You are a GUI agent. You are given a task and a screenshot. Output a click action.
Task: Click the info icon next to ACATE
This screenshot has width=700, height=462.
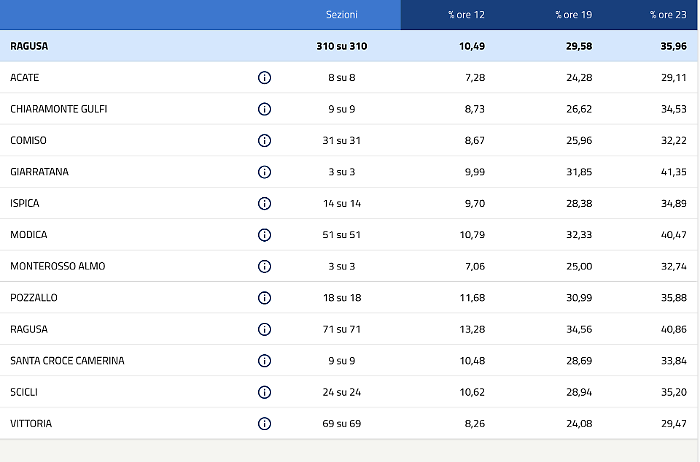pos(264,78)
